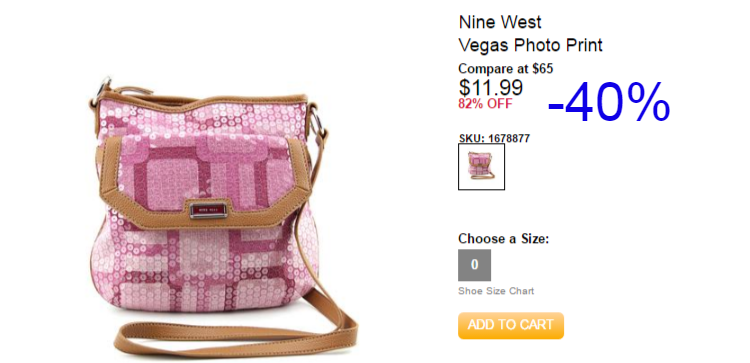Screen dimensions: 750x363
Task: Select size 0 option box
Action: pos(474,265)
